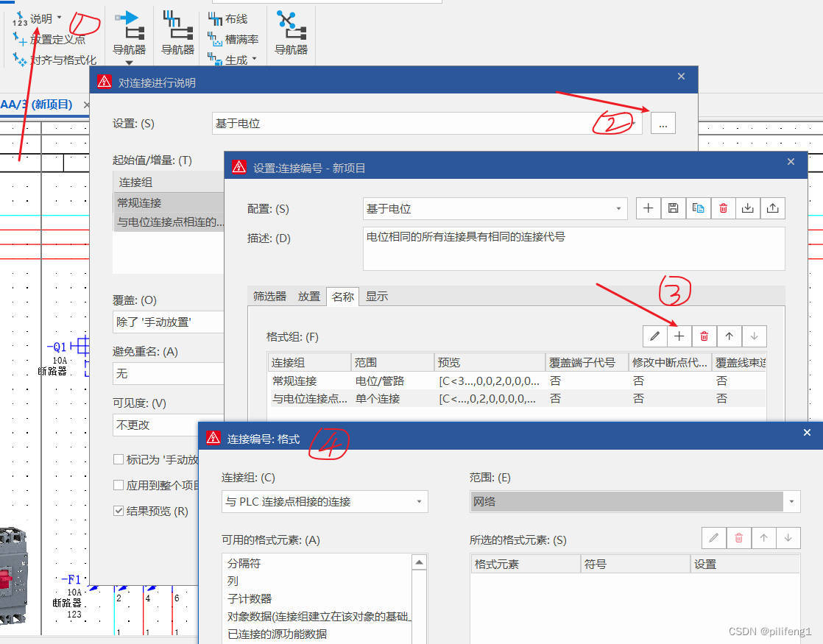Screen dimensions: 823x644
Task: Click the copy configuration icon
Action: 698,209
